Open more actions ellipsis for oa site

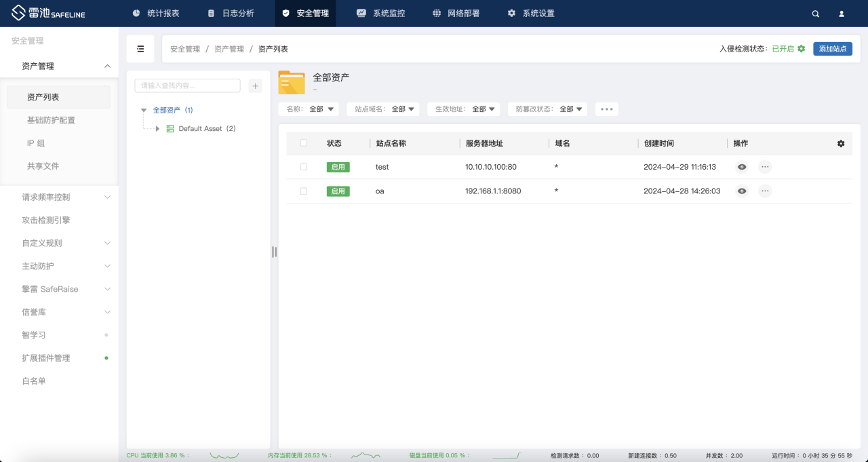tap(765, 191)
